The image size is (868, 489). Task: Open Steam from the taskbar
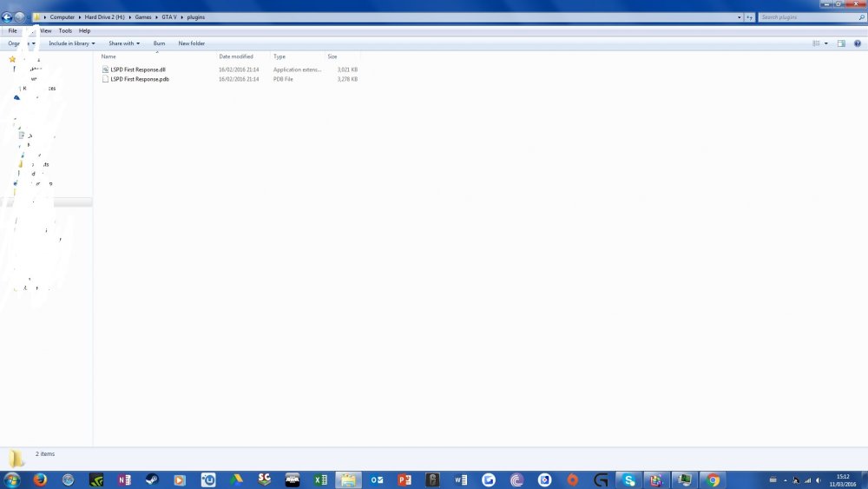[x=152, y=479]
